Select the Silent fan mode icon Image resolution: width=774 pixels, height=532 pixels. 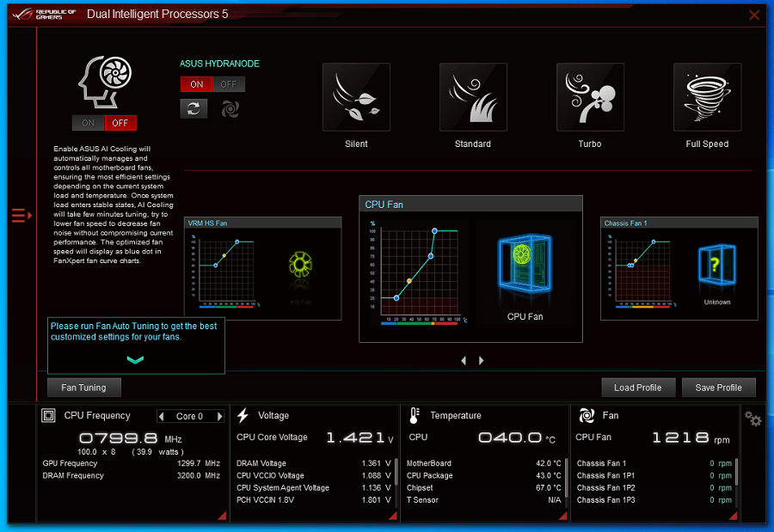coord(356,97)
